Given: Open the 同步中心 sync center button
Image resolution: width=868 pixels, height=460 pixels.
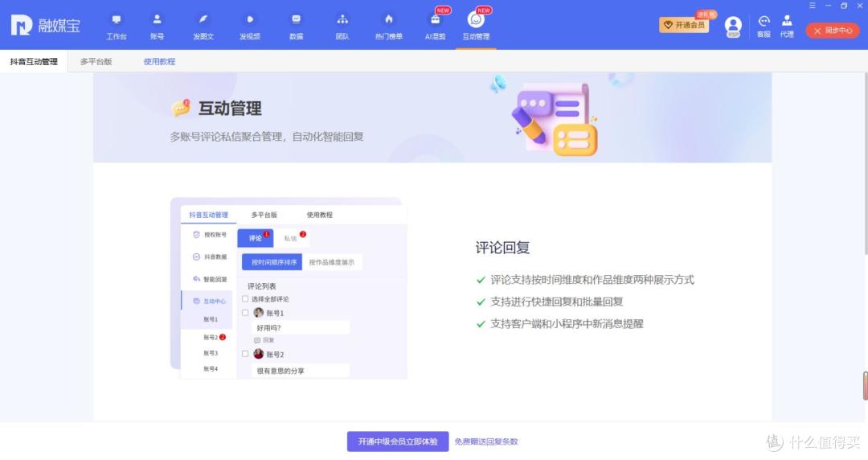Looking at the screenshot, I should tap(833, 31).
